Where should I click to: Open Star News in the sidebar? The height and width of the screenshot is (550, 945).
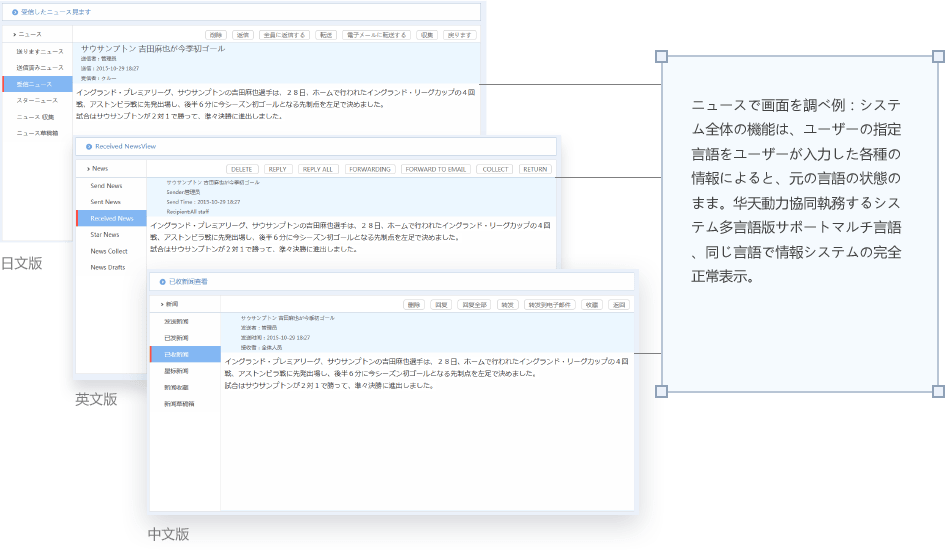pyautogui.click(x=105, y=235)
